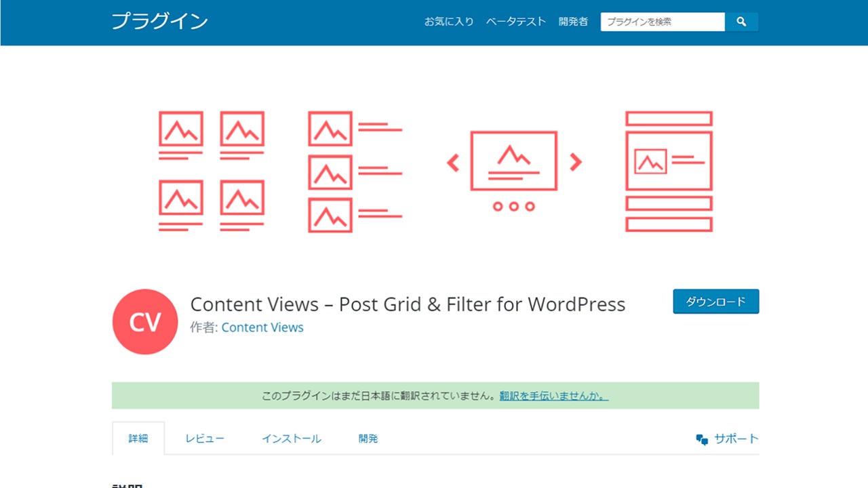
Task: Click the banner carousel right arrow
Action: [x=575, y=161]
